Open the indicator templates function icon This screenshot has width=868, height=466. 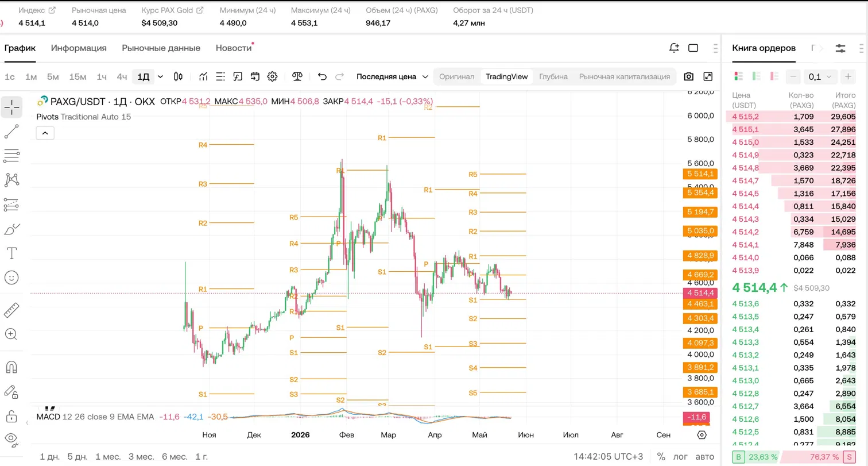(238, 76)
